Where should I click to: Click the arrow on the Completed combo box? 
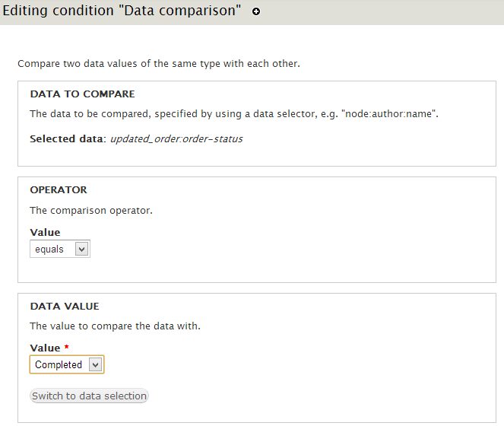pos(95,364)
